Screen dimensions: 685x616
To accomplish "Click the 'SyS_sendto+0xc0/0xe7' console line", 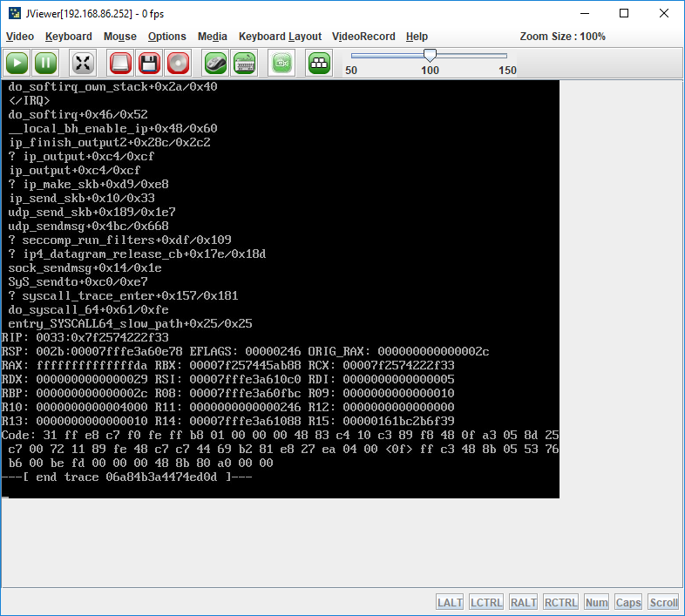I will click(x=78, y=281).
